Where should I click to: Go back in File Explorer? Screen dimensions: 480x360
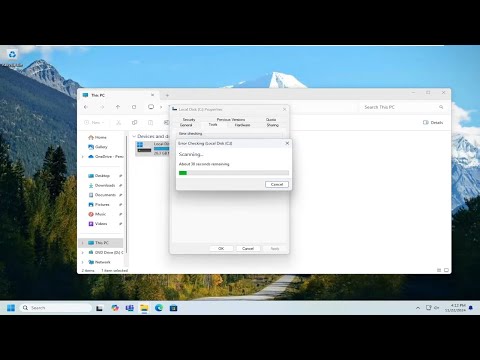[x=86, y=107]
